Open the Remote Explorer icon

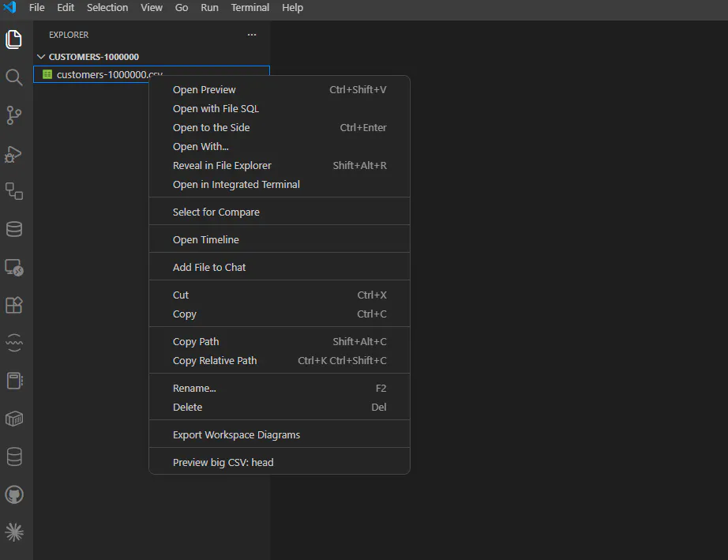14,268
